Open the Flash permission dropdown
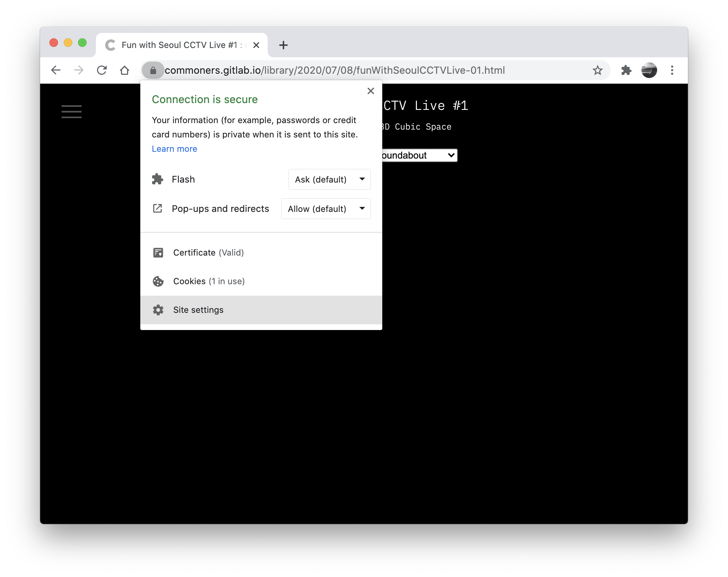This screenshot has width=728, height=577. (329, 179)
